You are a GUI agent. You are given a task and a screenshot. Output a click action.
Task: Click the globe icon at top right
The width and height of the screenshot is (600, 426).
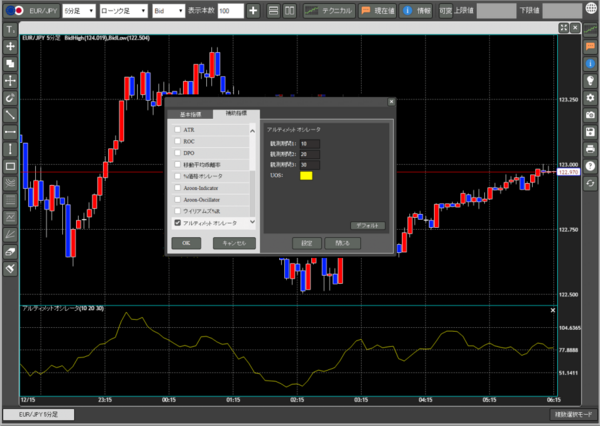592,9
